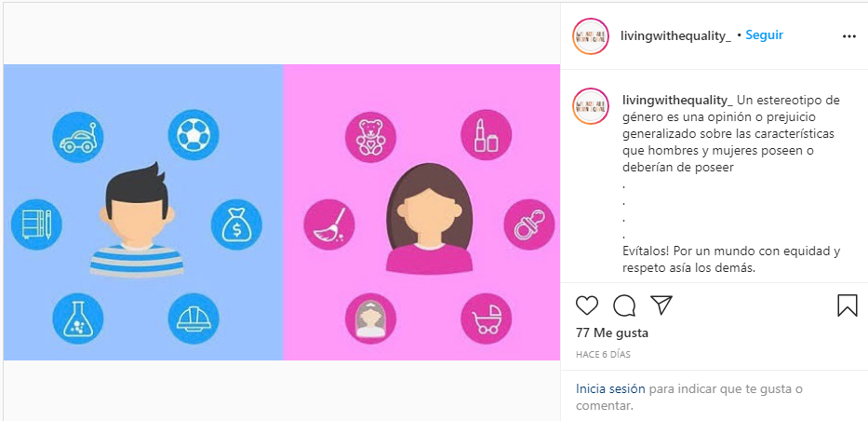Image resolution: width=868 pixels, height=421 pixels.
Task: Save post with bookmark icon
Action: click(847, 306)
